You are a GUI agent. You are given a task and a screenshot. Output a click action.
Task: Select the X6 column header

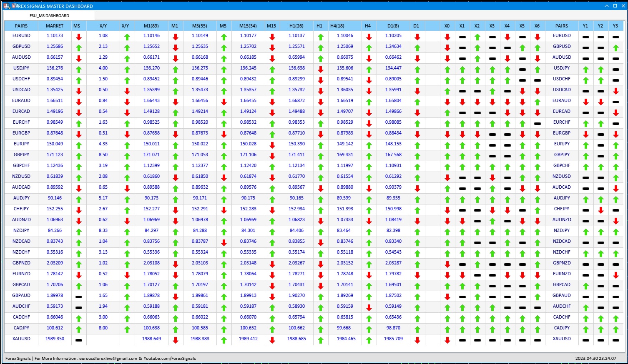tap(537, 26)
